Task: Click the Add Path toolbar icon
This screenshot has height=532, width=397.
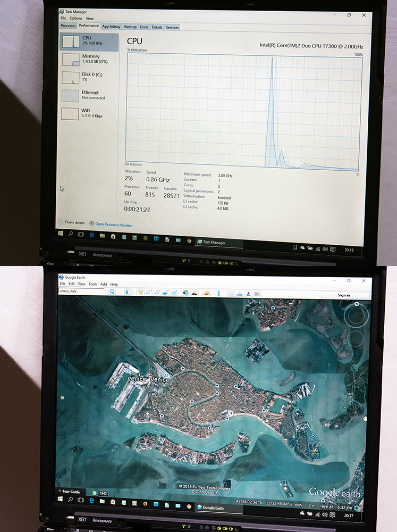Action: [x=157, y=292]
